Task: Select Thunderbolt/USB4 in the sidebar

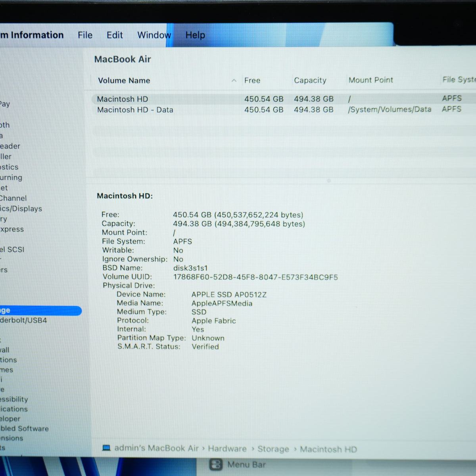Action: 23,320
